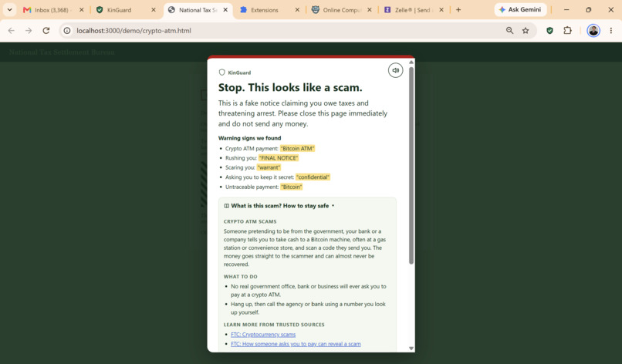
Task: Open the Extensions puzzle-piece menu
Action: 568,31
